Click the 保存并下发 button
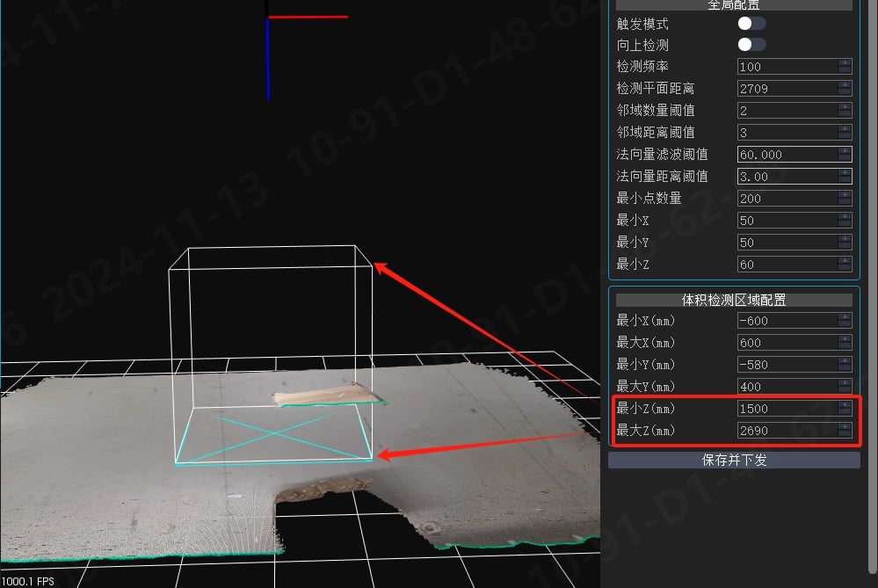878x588 pixels. point(734,461)
